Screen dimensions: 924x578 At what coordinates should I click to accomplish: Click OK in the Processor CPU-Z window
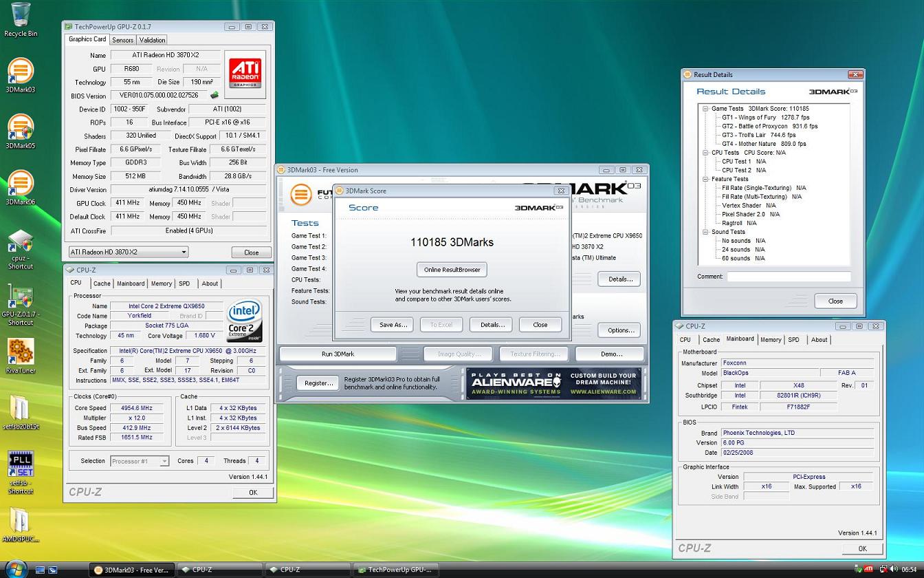click(x=252, y=493)
